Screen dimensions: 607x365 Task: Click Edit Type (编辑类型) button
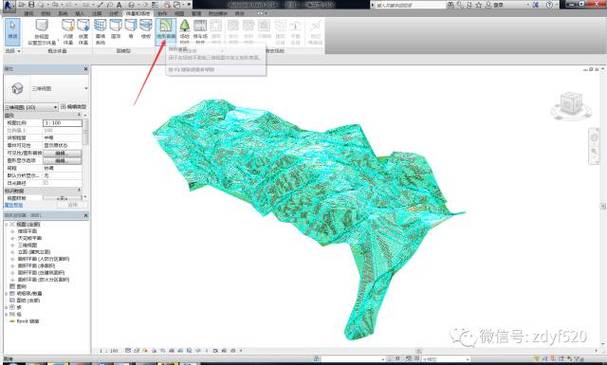(74, 107)
